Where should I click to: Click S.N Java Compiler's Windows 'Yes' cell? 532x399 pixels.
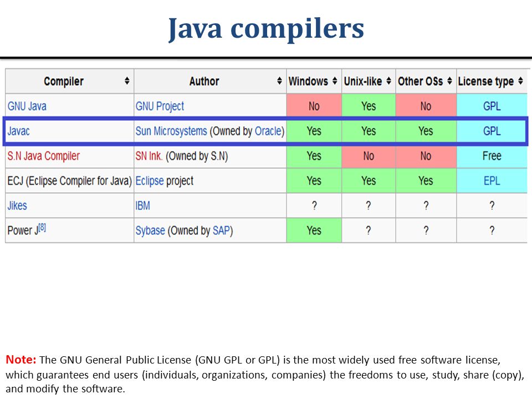point(314,156)
